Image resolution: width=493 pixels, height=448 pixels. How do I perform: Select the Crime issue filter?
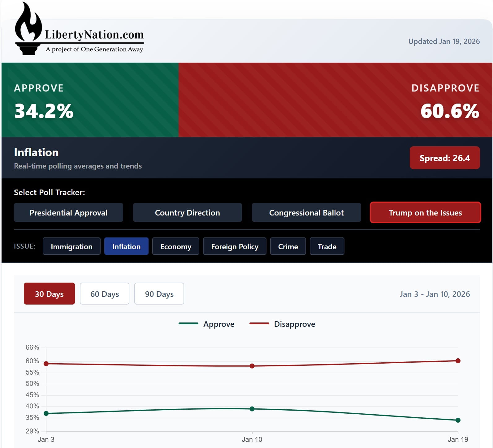pyautogui.click(x=288, y=246)
